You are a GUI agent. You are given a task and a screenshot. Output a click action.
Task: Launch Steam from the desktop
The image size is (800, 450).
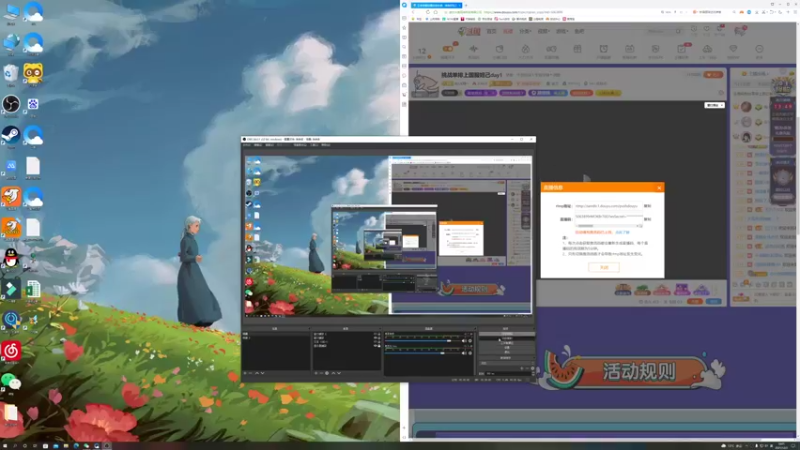coord(11,135)
